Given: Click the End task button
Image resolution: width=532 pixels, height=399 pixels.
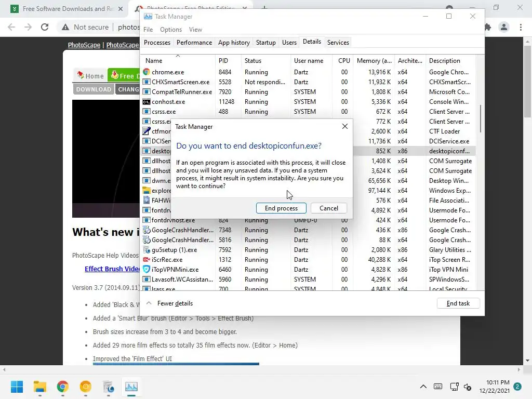Looking at the screenshot, I should [458, 303].
